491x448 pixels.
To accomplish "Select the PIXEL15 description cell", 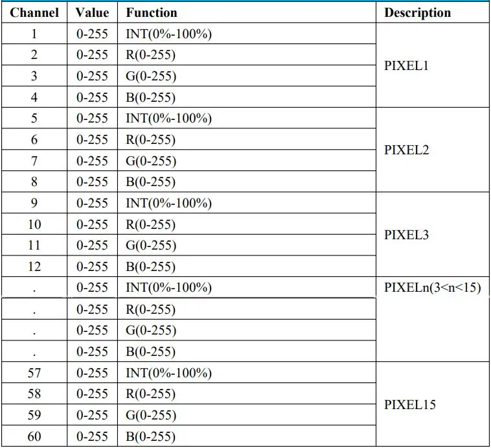I will pos(409,405).
